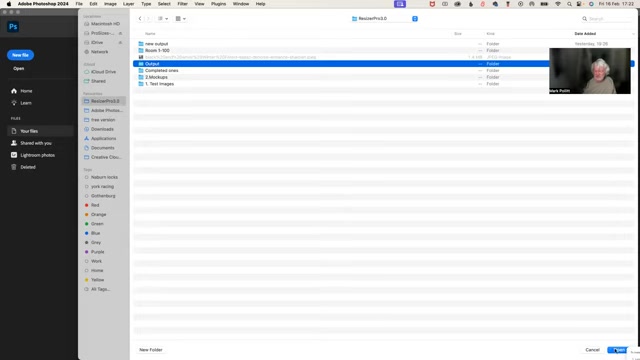Click the Siri icon in menu bar

[591, 4]
